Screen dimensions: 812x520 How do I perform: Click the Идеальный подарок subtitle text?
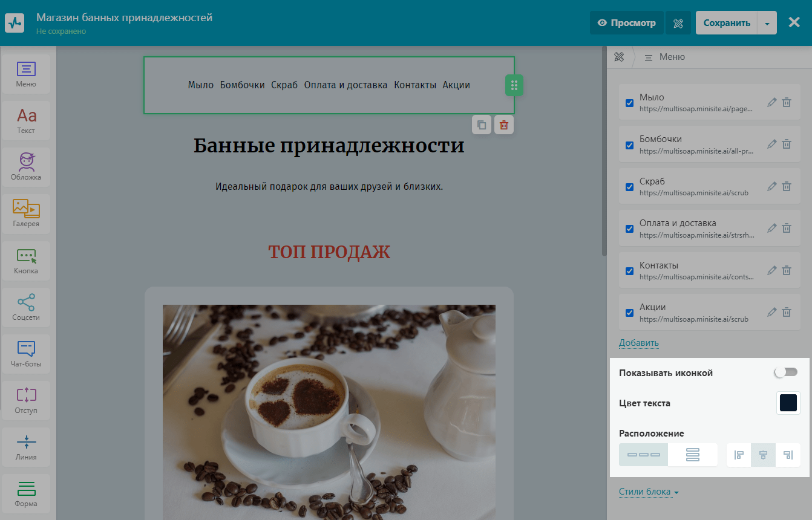click(x=329, y=186)
